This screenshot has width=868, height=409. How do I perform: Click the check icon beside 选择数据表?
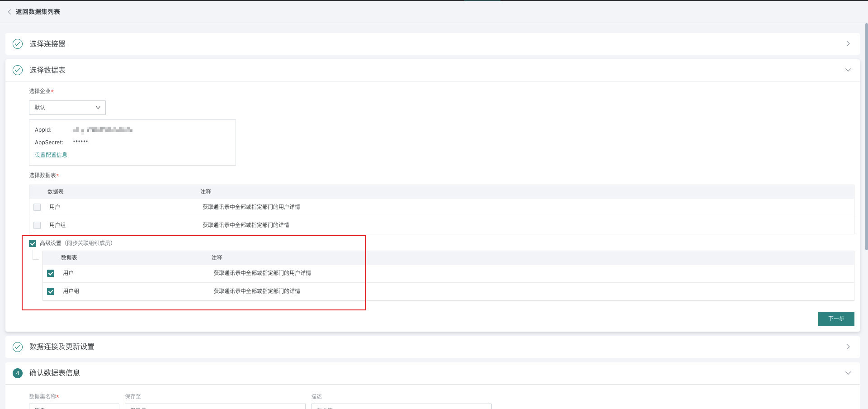18,70
